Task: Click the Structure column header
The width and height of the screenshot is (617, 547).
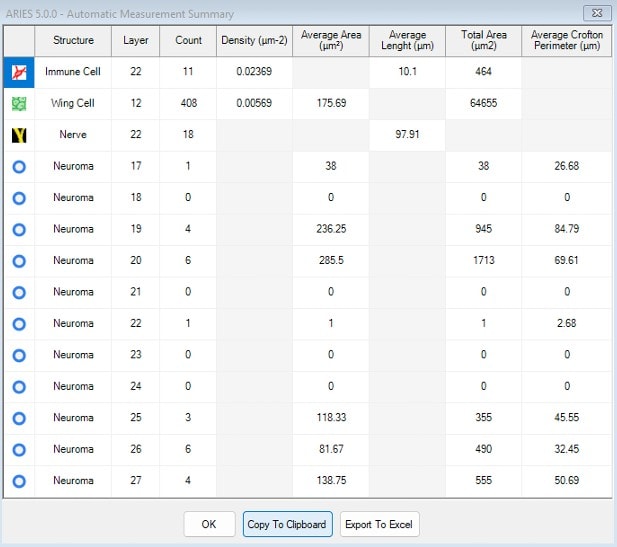Action: [x=73, y=41]
